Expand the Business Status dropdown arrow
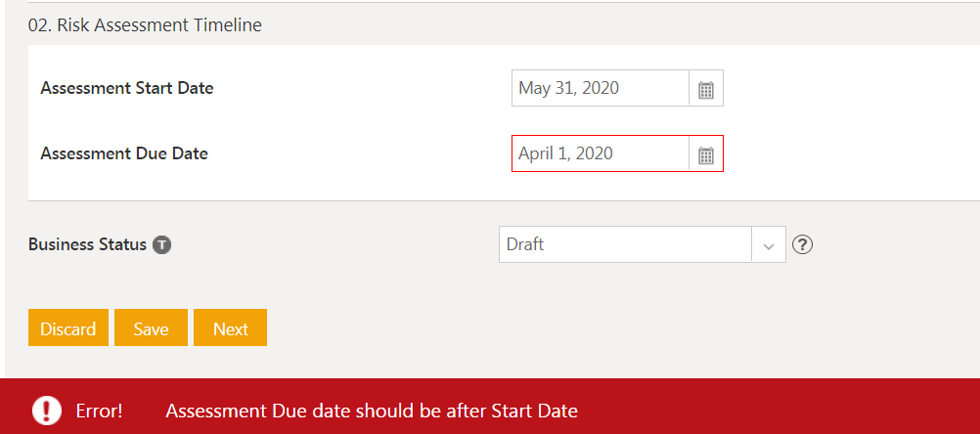The image size is (980, 434). tap(768, 244)
